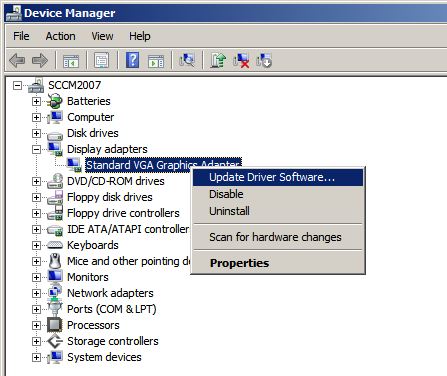Open the Properties sheet toolbar icon
Image resolution: width=447 pixels, height=376 pixels.
(102, 61)
